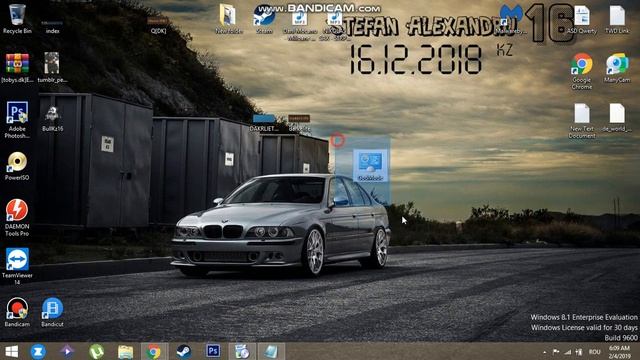Select the Google Chrome desktop shortcut
Screen dimensions: 640x360
(582, 71)
